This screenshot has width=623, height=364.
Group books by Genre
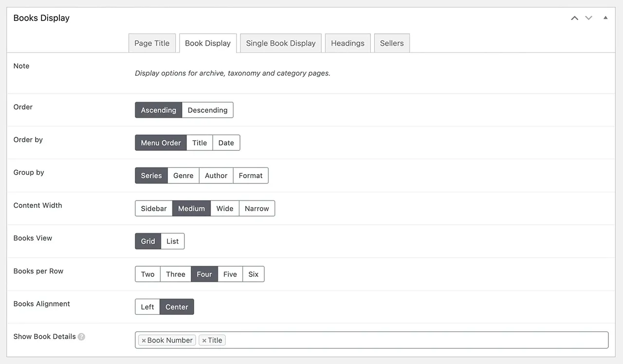click(183, 176)
